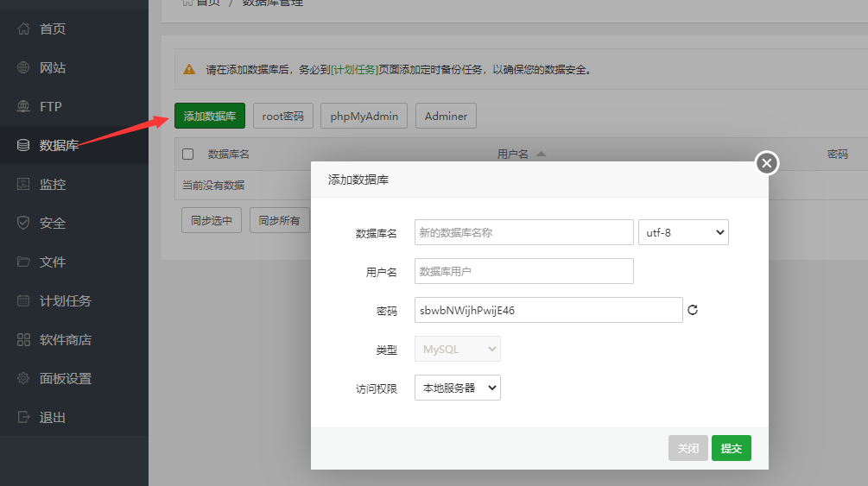Viewport: 868px width, 486px height.
Task: Sort by 用户名 column arrow
Action: point(541,155)
